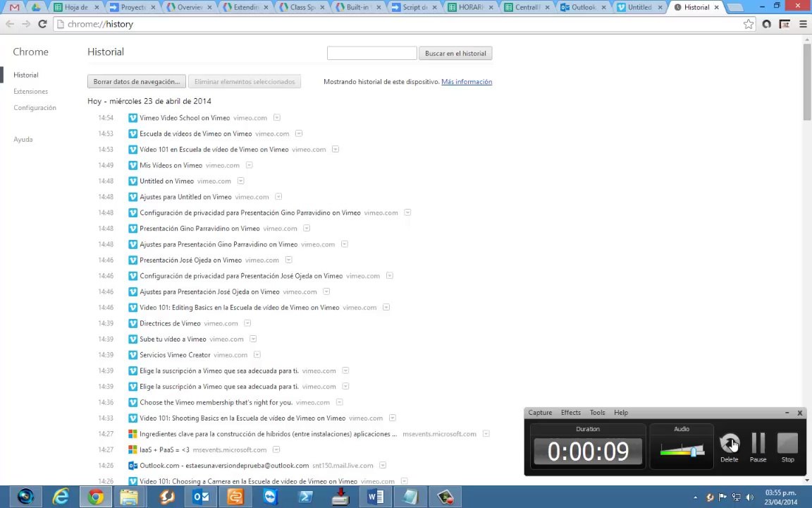The height and width of the screenshot is (508, 812).
Task: Open Word from taskbar
Action: coord(376,497)
